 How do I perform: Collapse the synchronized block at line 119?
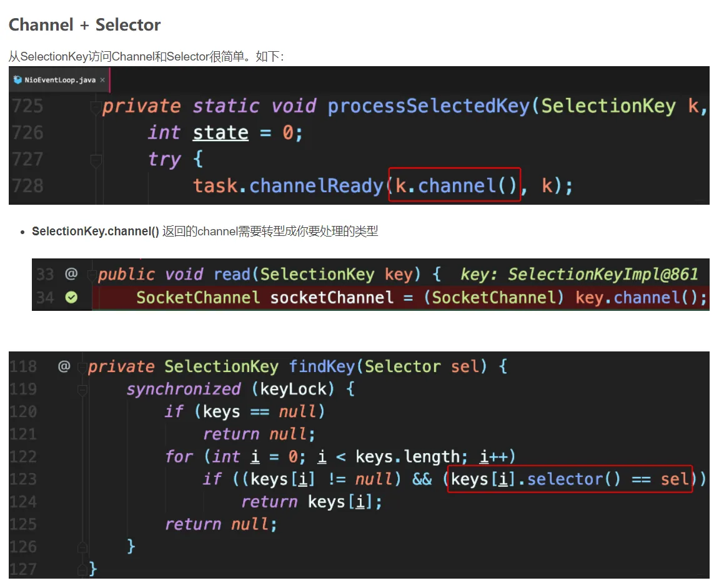(81, 390)
